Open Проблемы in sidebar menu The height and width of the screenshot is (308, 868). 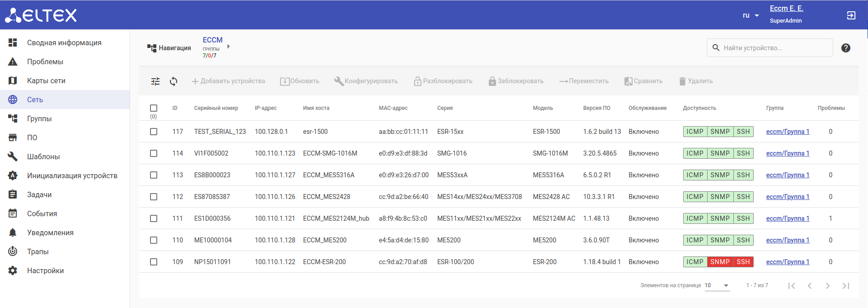tap(45, 62)
